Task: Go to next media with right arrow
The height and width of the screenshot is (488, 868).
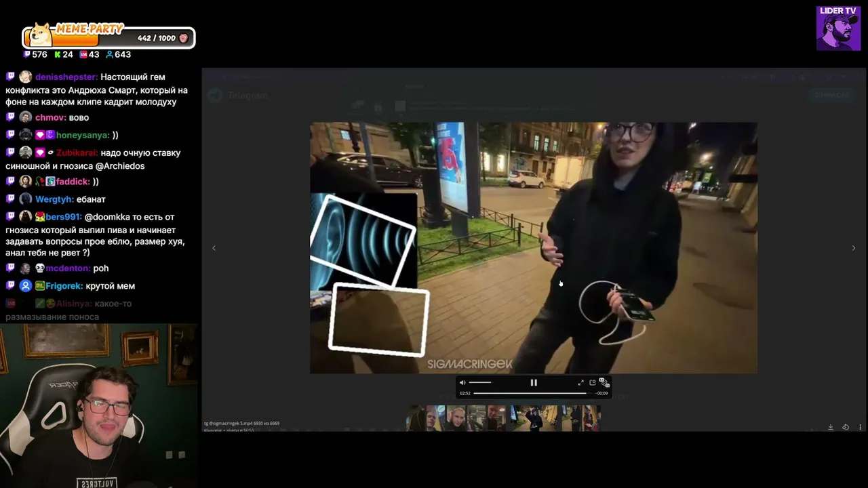Action: tap(853, 248)
